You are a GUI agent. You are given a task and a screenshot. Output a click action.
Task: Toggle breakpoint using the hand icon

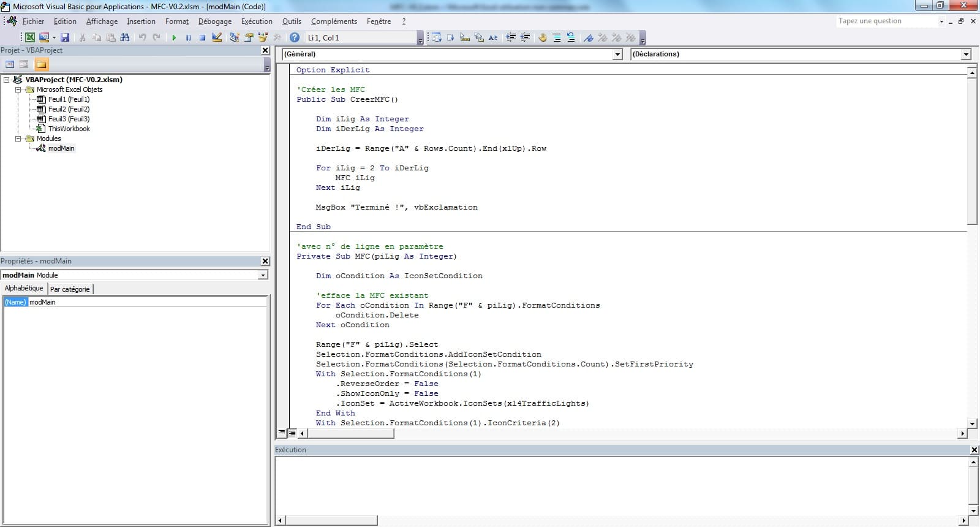click(542, 38)
